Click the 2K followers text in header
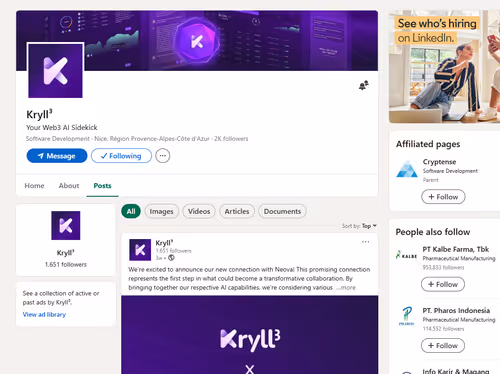500x374 pixels. tap(231, 139)
